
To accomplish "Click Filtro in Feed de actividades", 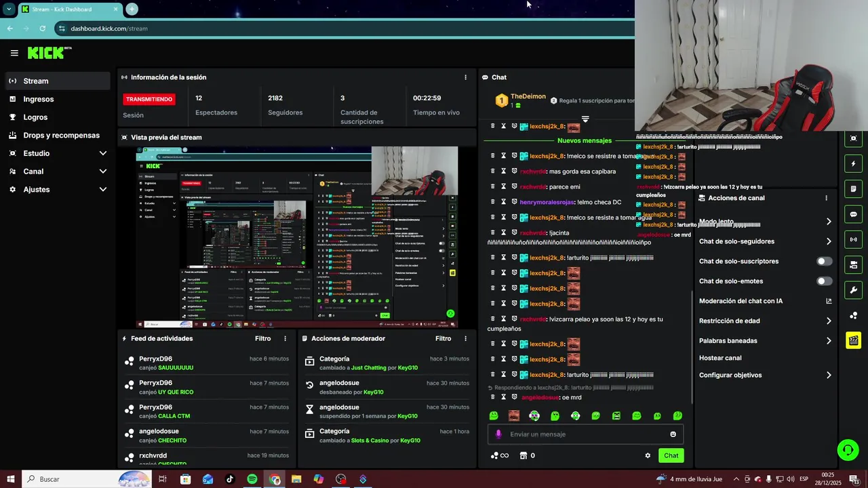I will [x=262, y=338].
